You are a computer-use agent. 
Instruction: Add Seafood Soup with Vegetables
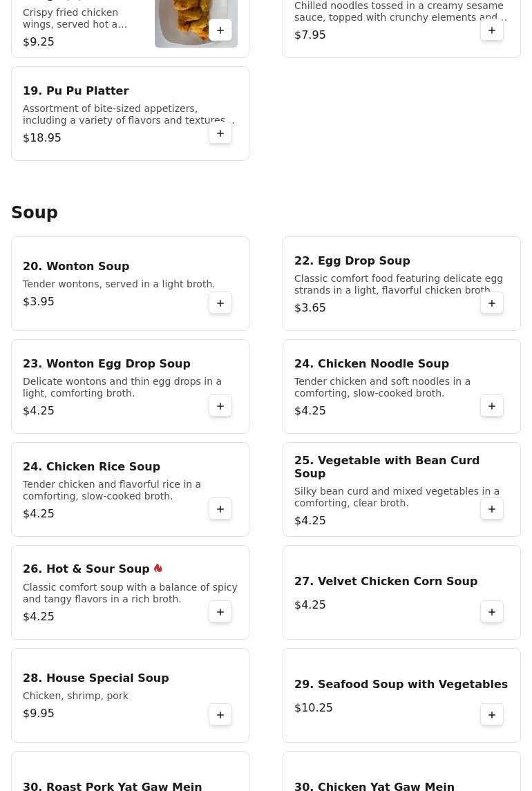point(492,715)
